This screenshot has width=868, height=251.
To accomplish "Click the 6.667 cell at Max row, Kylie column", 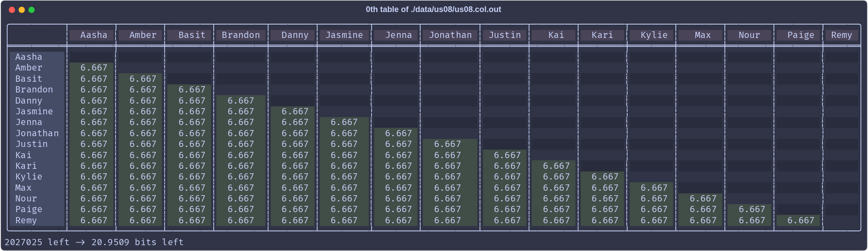I will pos(652,188).
